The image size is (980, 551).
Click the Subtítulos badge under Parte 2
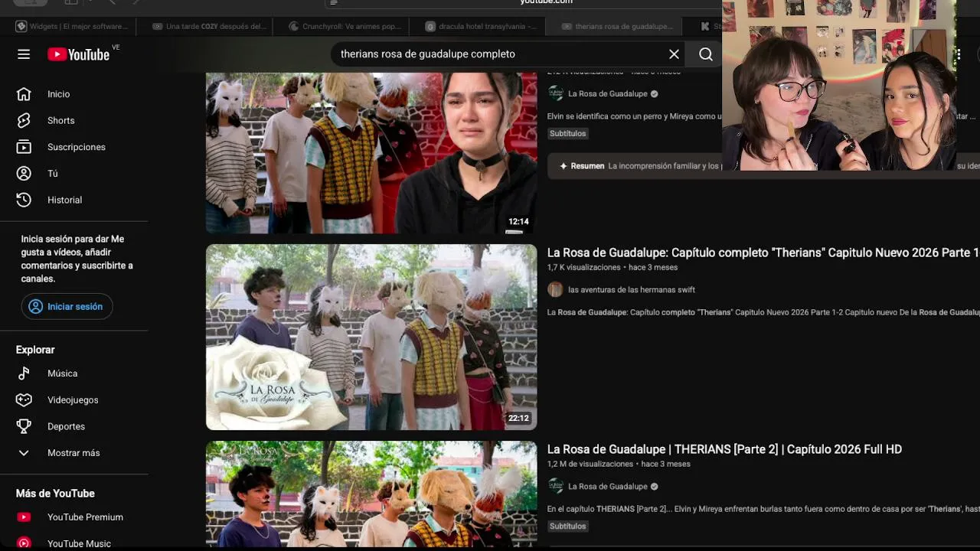click(568, 527)
